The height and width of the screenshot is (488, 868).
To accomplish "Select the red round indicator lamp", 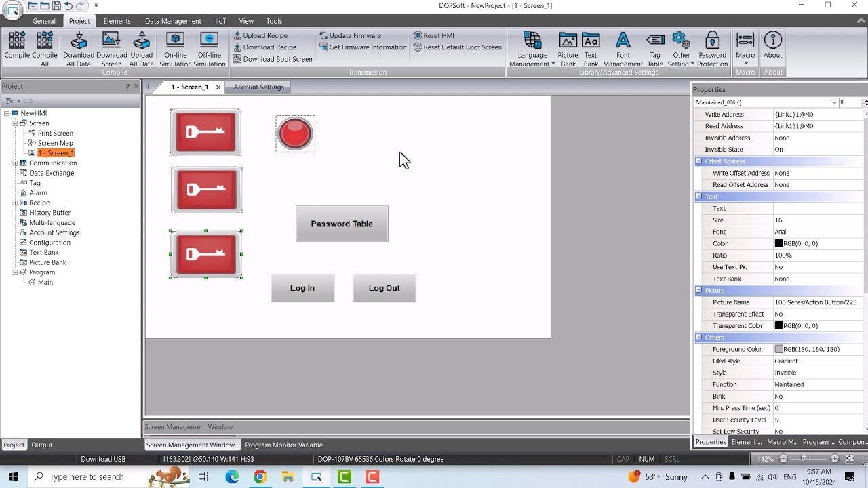I will [295, 134].
